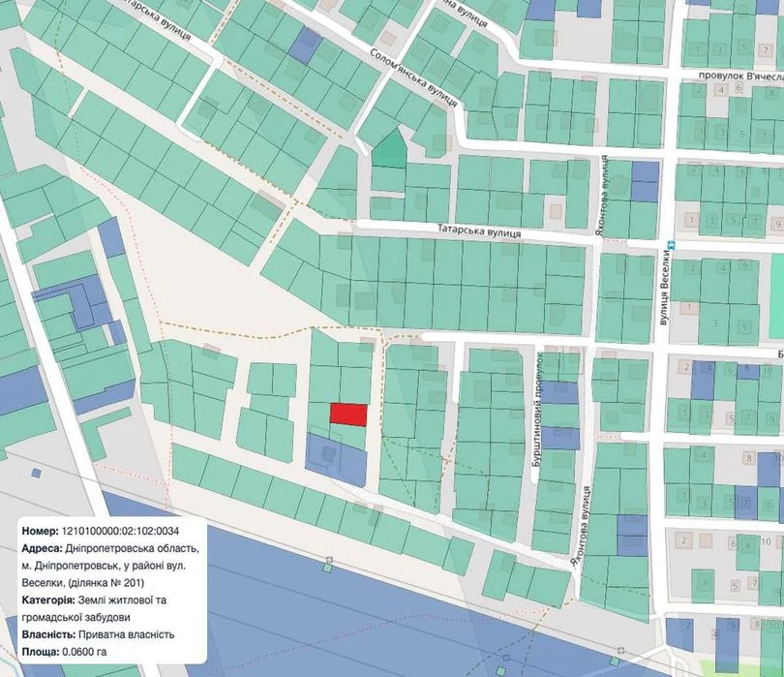Click the bus stop icon on вулиця Веселки

pyautogui.click(x=671, y=245)
